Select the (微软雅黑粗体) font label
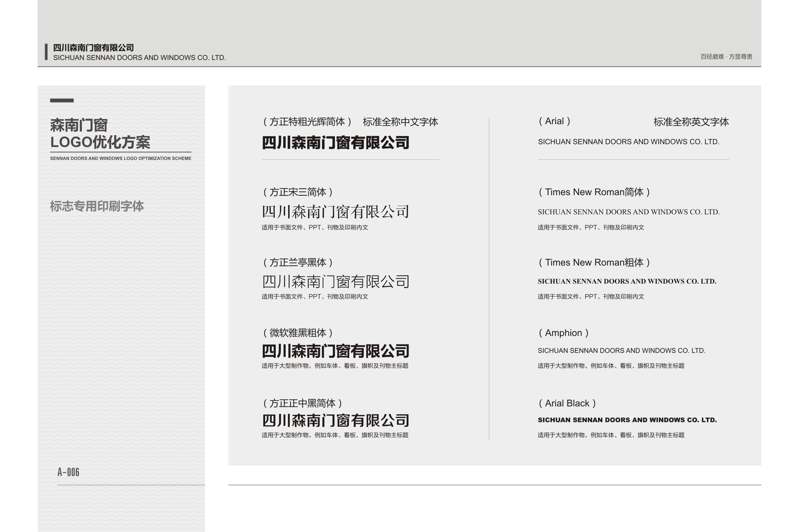The width and height of the screenshot is (799, 532). (x=298, y=333)
